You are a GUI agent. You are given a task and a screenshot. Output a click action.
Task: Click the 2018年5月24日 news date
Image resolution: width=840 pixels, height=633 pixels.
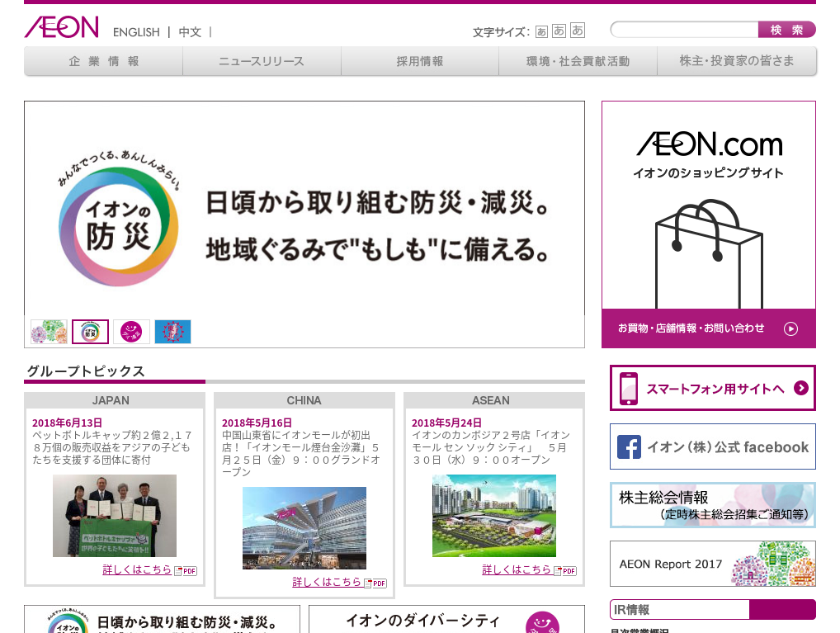point(446,423)
